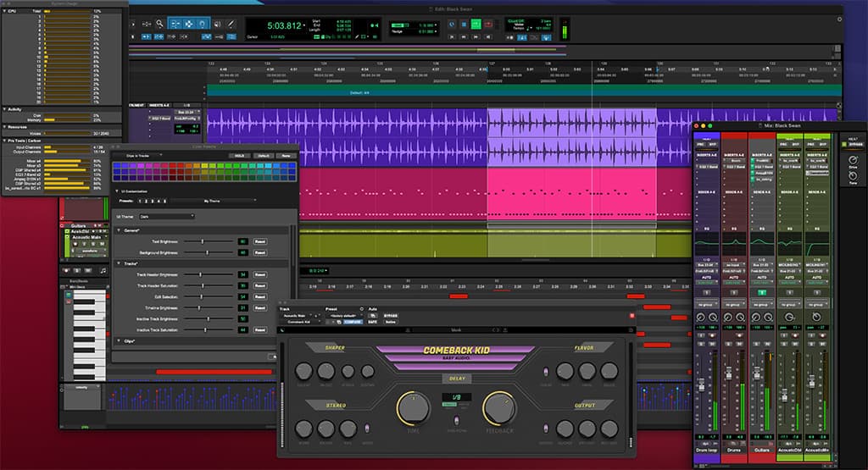Image resolution: width=868 pixels, height=470 pixels.
Task: Click the EQ curve thumbnail on the Drum loop channel
Action: [x=706, y=243]
